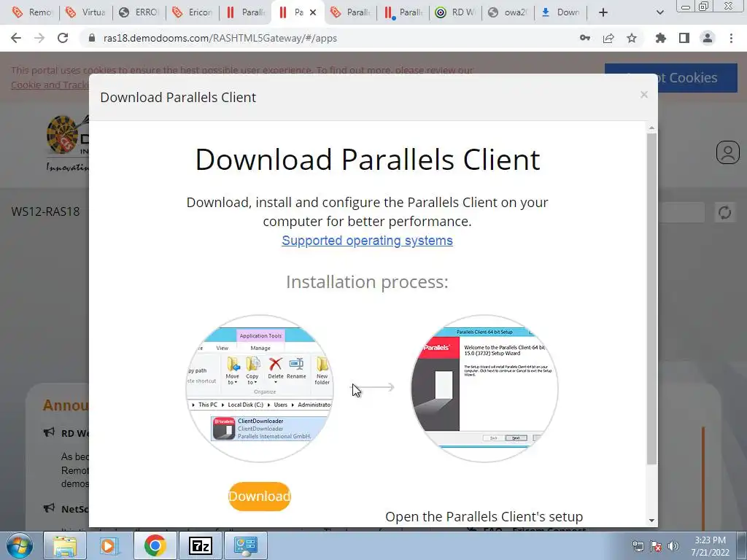
Task: Click the network tray icon
Action: [638, 546]
